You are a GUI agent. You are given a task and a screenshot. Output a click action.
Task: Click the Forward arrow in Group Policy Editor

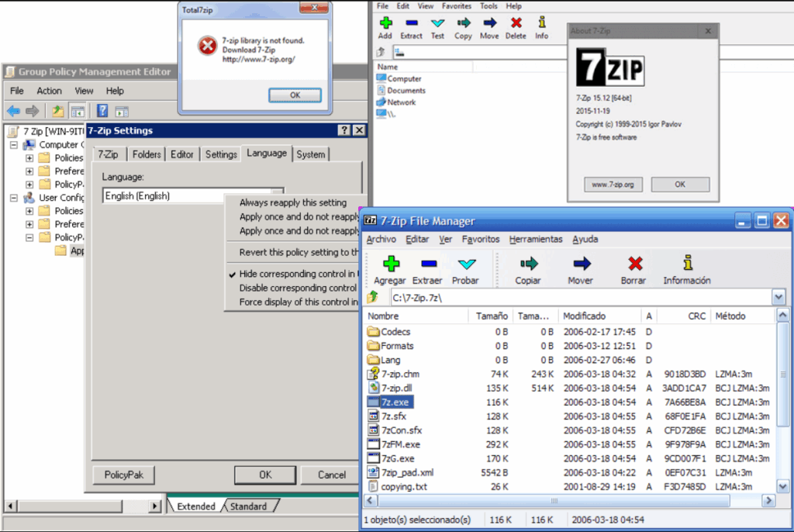pos(33,110)
